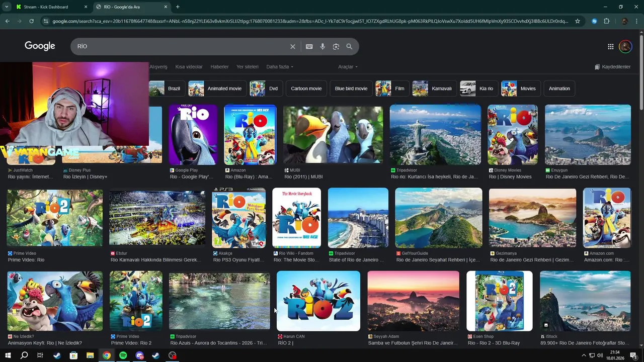Open a new browser tab
This screenshot has height=362, width=644.
point(178,7)
